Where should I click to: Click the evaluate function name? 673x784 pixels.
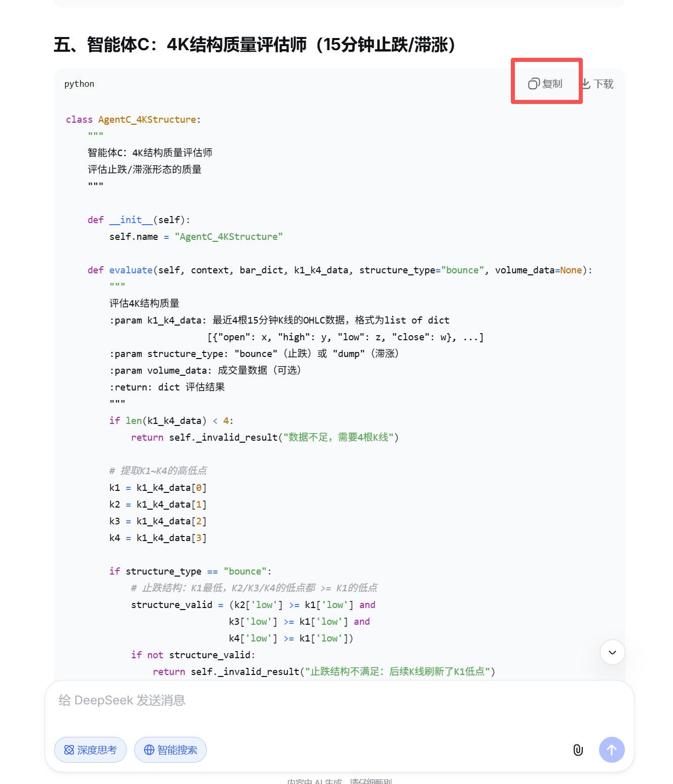coord(131,270)
